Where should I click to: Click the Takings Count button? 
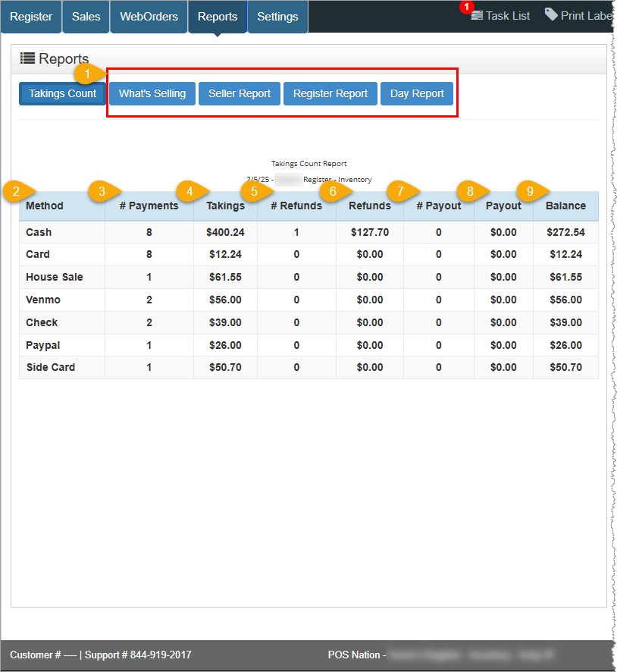pyautogui.click(x=62, y=93)
